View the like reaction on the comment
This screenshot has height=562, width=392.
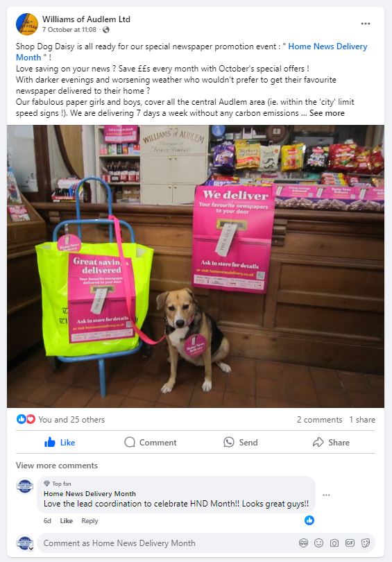309,520
